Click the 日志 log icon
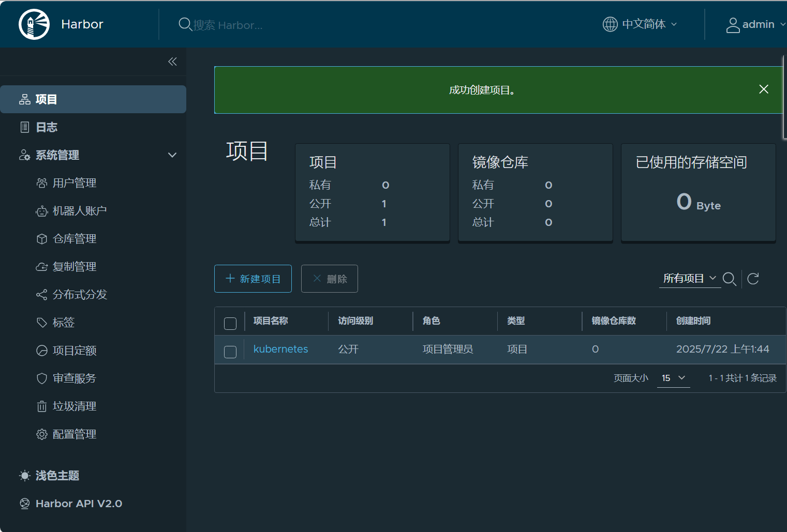This screenshot has height=532, width=787. tap(25, 127)
